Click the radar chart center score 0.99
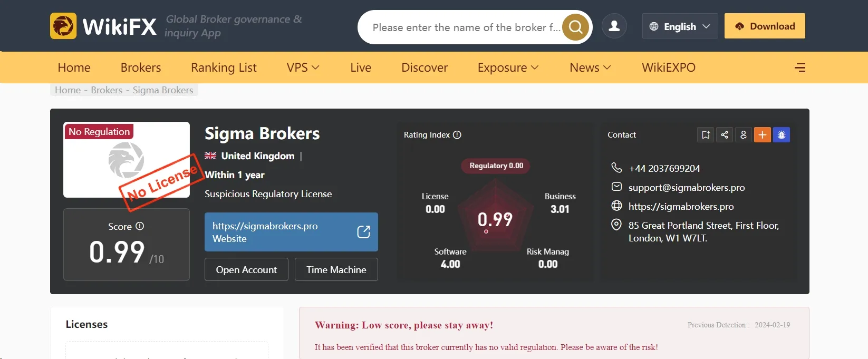The width and height of the screenshot is (868, 359). point(495,219)
